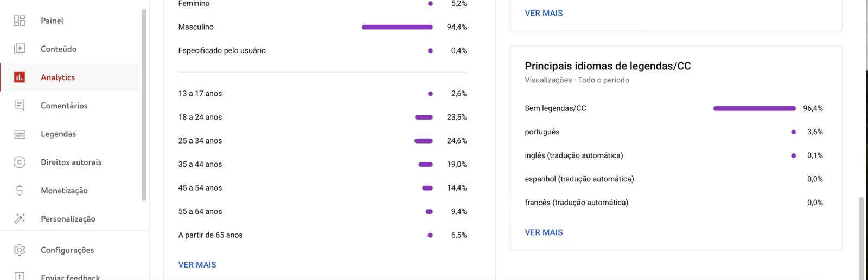Click VER MAIS under subtitle languages

544,232
